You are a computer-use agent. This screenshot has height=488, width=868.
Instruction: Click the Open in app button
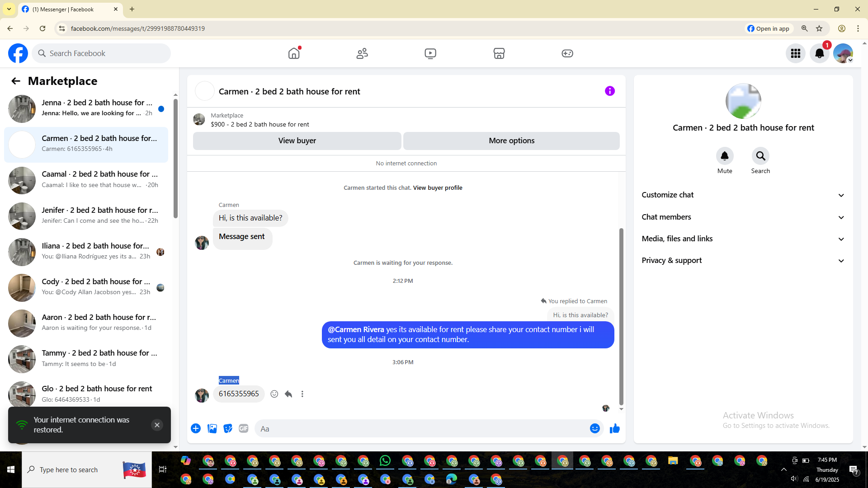769,28
